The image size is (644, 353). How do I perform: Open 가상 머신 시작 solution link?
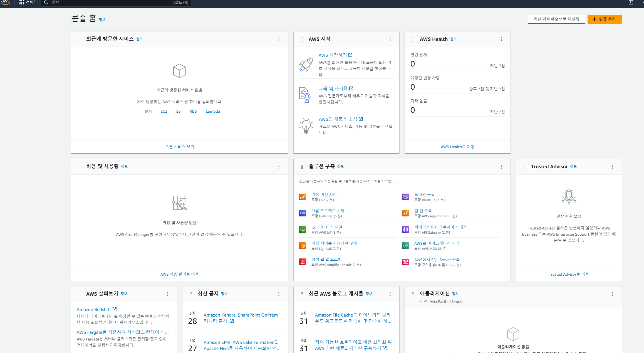pyautogui.click(x=324, y=194)
